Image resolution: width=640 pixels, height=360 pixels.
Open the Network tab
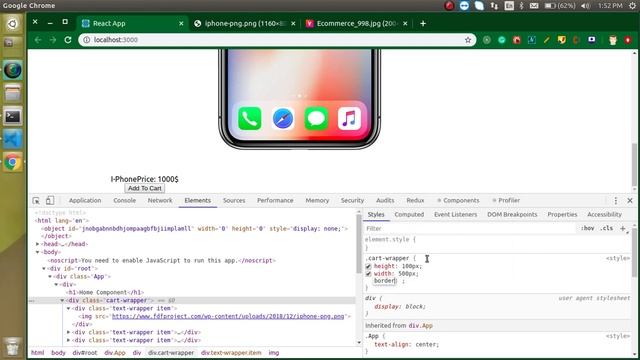(x=160, y=200)
